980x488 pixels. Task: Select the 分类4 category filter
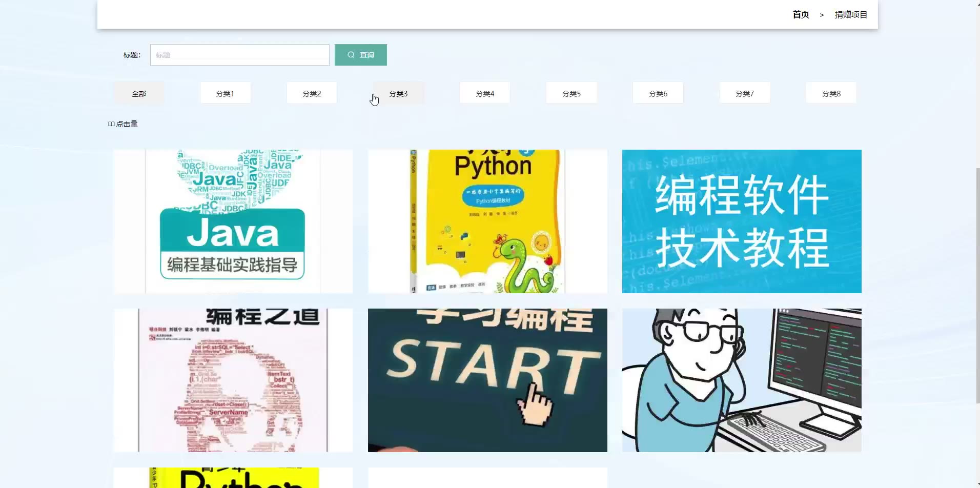[485, 93]
